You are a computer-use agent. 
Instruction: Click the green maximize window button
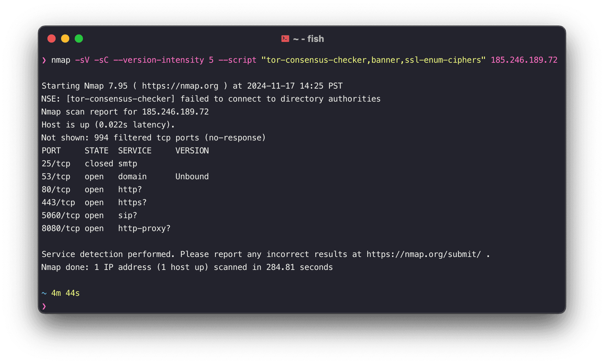[79, 39]
